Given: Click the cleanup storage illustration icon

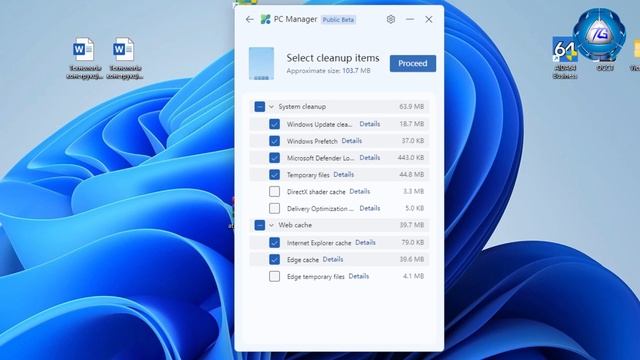Looking at the screenshot, I should (261, 63).
